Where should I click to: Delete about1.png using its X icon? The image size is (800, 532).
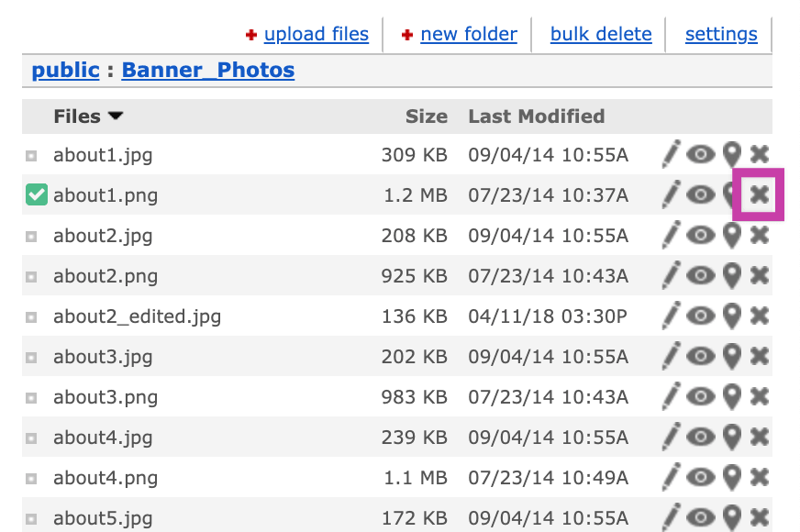click(760, 194)
